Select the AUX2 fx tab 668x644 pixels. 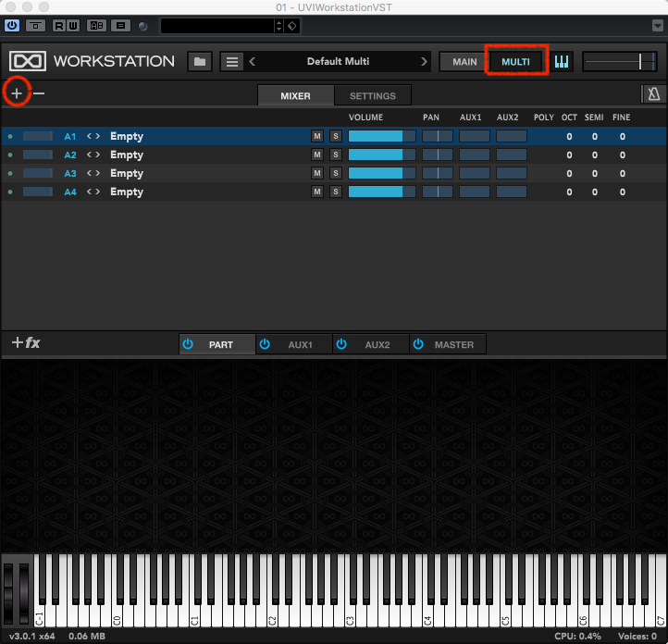371,344
